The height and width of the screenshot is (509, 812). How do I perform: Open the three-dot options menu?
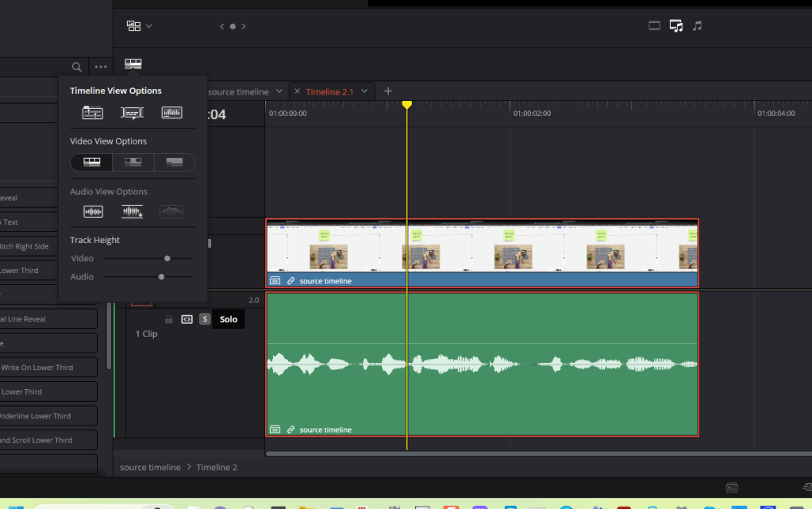click(x=101, y=67)
